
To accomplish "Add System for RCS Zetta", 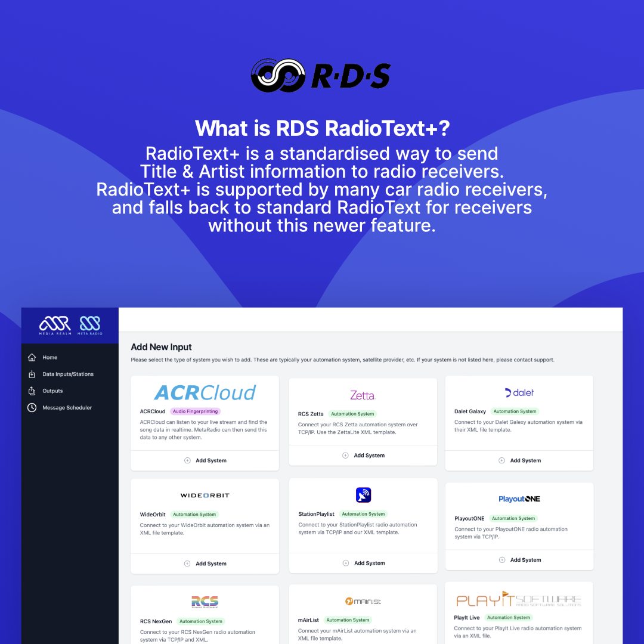I will (363, 456).
